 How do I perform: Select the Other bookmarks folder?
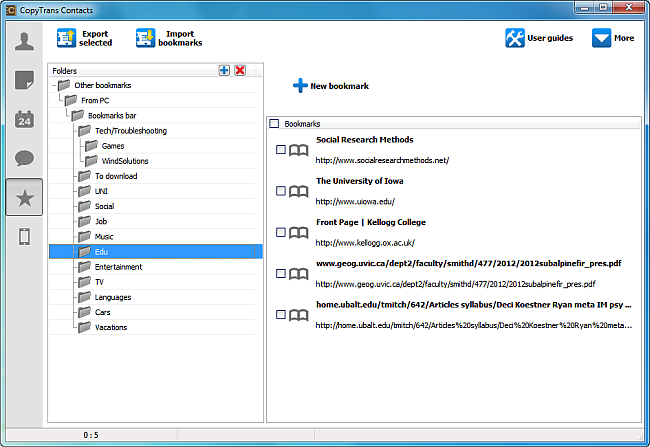pos(102,85)
